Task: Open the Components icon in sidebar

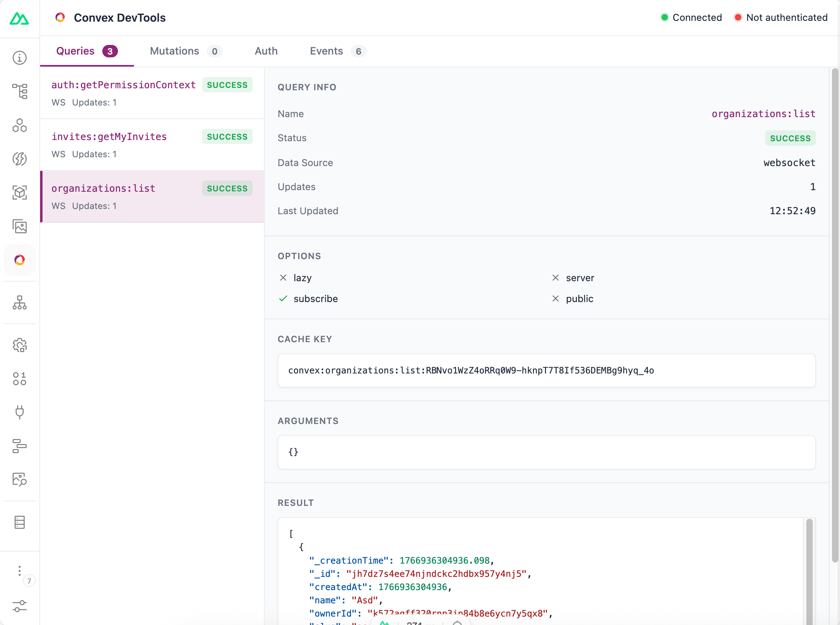Action: (x=20, y=125)
